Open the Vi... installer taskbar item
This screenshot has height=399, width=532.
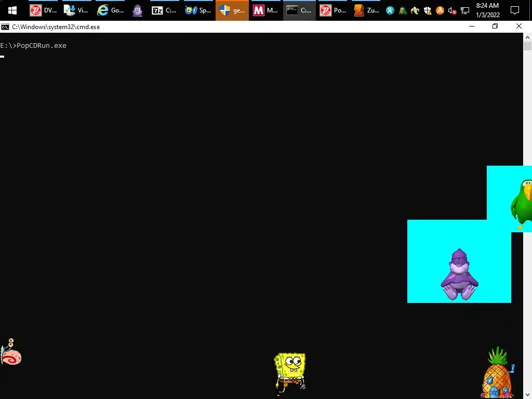coord(76,10)
